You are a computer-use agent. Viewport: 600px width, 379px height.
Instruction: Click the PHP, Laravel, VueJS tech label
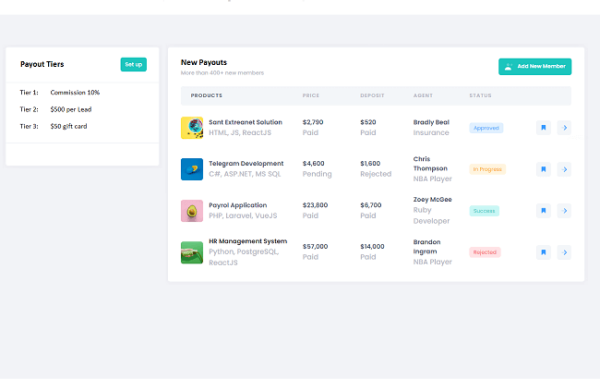coord(243,216)
